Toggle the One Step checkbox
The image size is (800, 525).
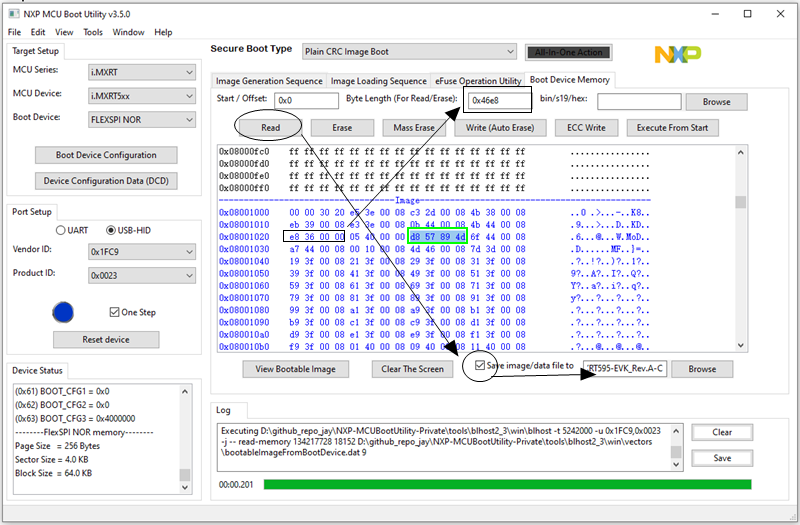tap(114, 312)
